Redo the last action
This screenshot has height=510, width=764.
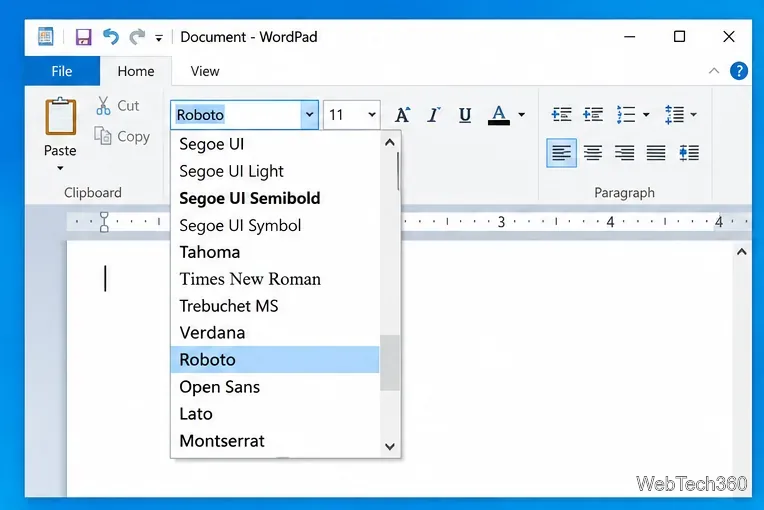[137, 37]
